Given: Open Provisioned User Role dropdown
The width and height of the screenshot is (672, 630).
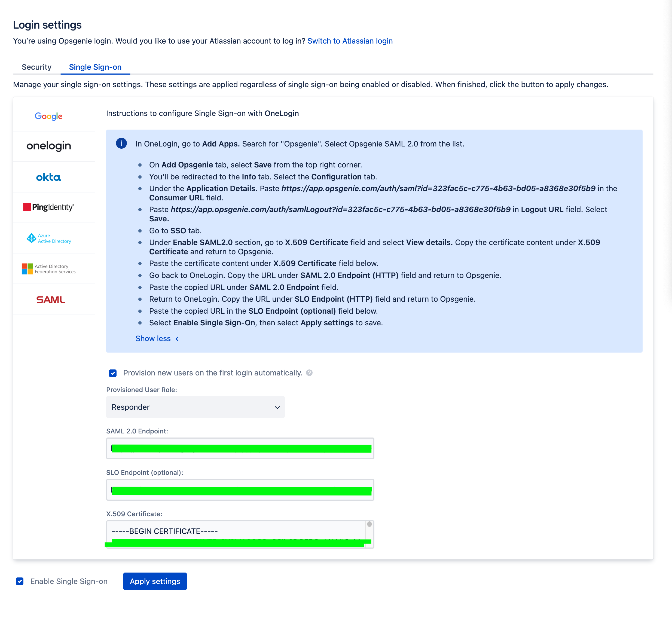Looking at the screenshot, I should [196, 407].
